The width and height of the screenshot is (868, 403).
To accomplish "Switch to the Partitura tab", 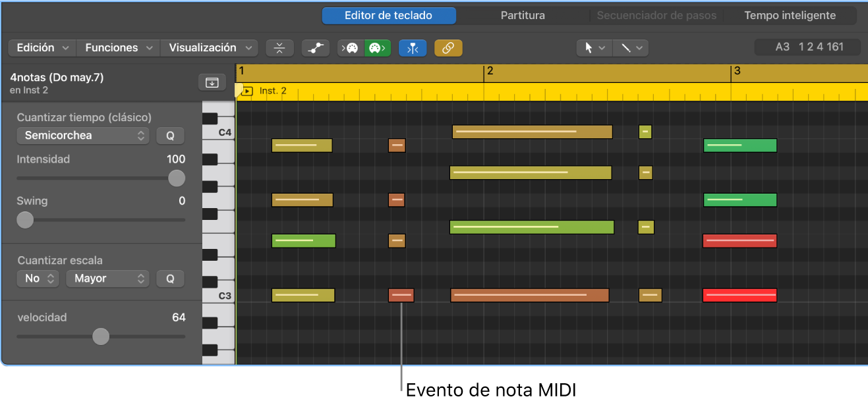I will coord(523,15).
